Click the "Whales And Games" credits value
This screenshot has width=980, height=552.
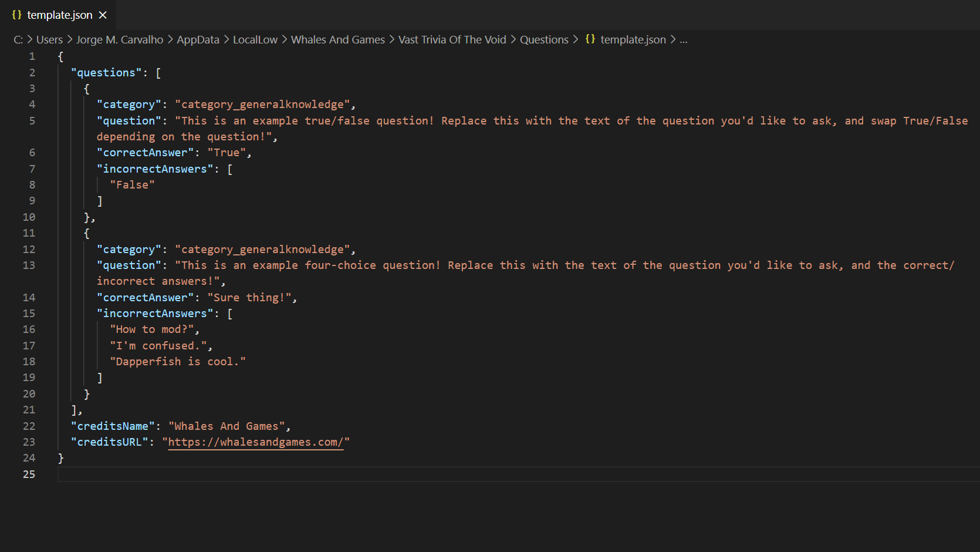coord(227,426)
